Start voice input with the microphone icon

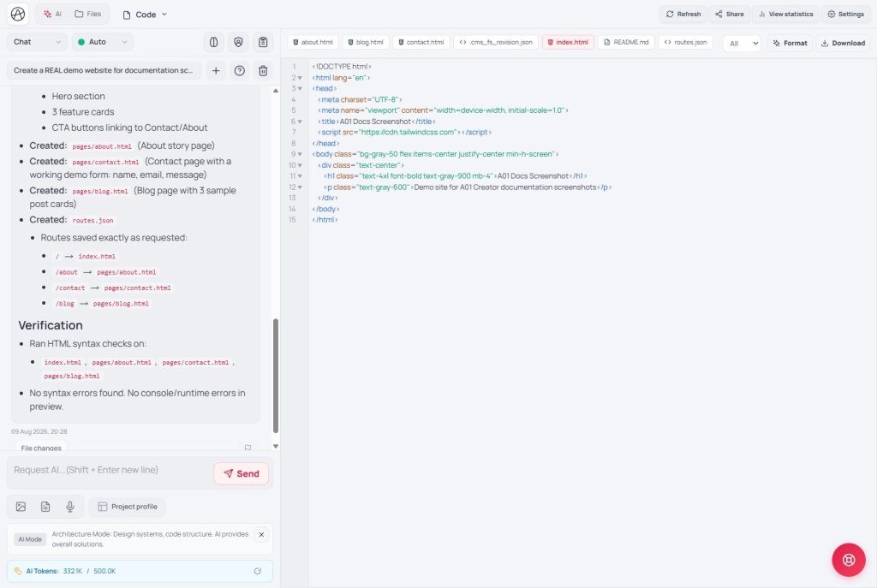[70, 507]
